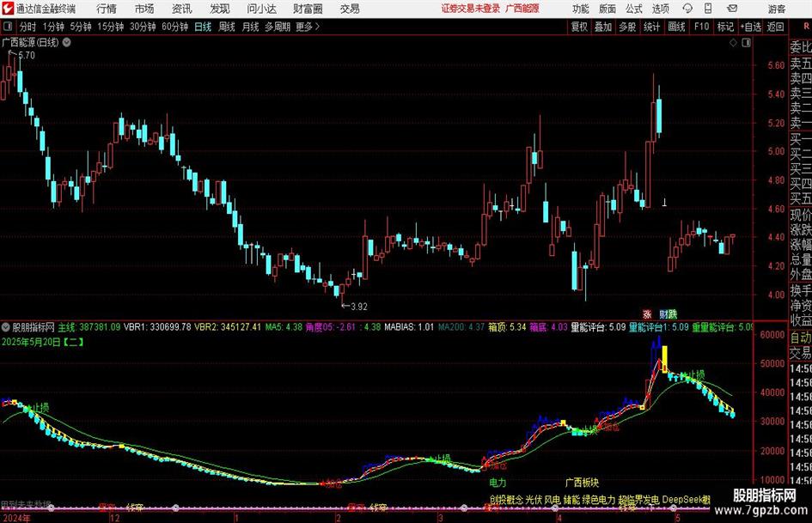Open the 行情 menu
This screenshot has width=812, height=523.
107,9
